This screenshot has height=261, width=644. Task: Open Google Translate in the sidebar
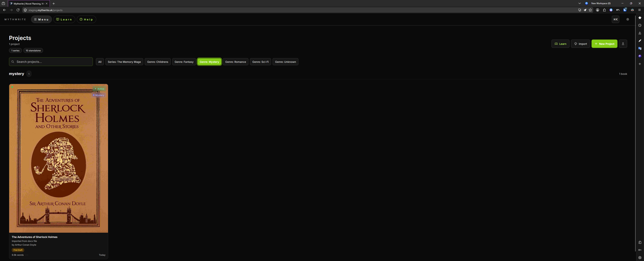[640, 48]
